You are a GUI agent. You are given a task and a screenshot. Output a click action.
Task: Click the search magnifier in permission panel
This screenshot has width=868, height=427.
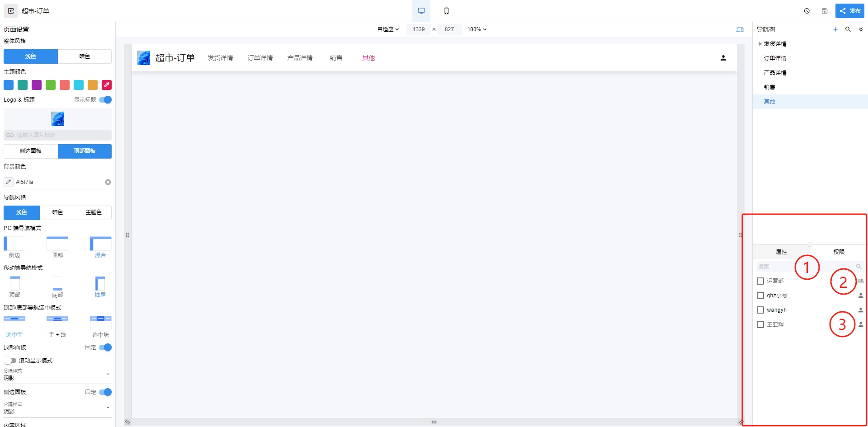pos(859,267)
